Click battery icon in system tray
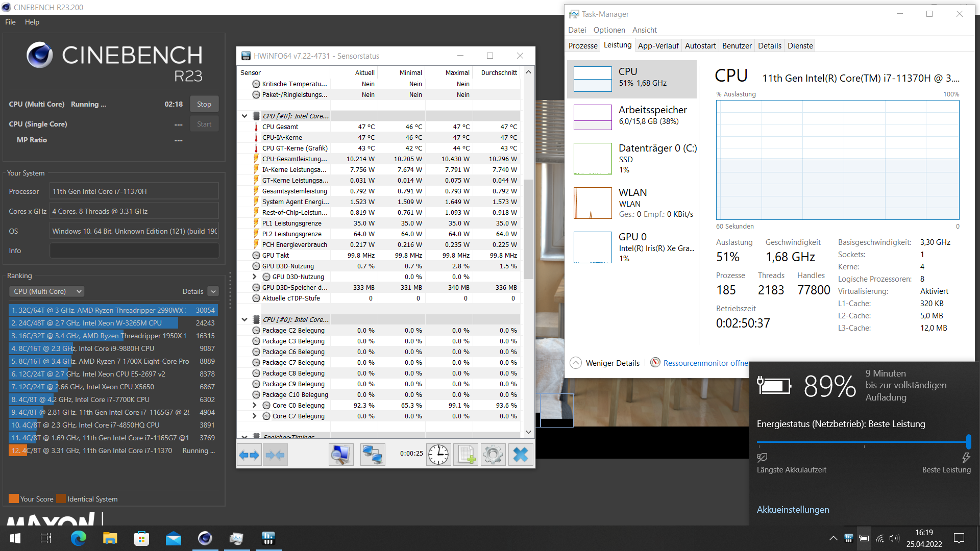Viewport: 980px width, 551px height. [864, 538]
